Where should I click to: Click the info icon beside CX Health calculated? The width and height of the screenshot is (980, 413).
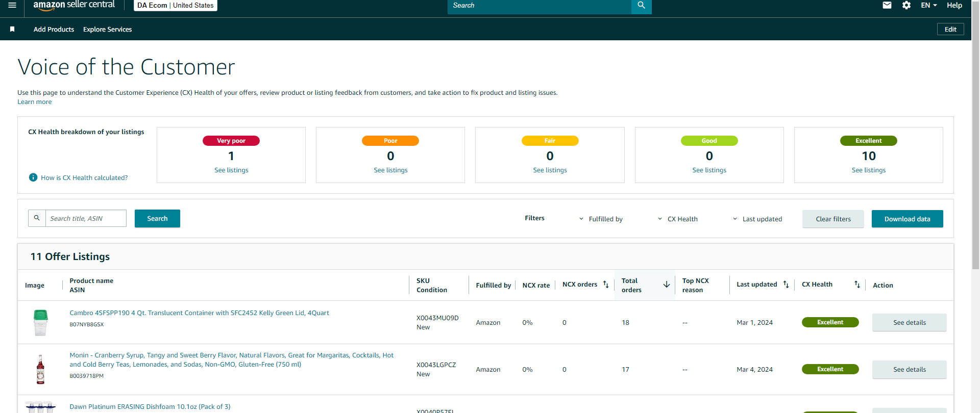[33, 177]
